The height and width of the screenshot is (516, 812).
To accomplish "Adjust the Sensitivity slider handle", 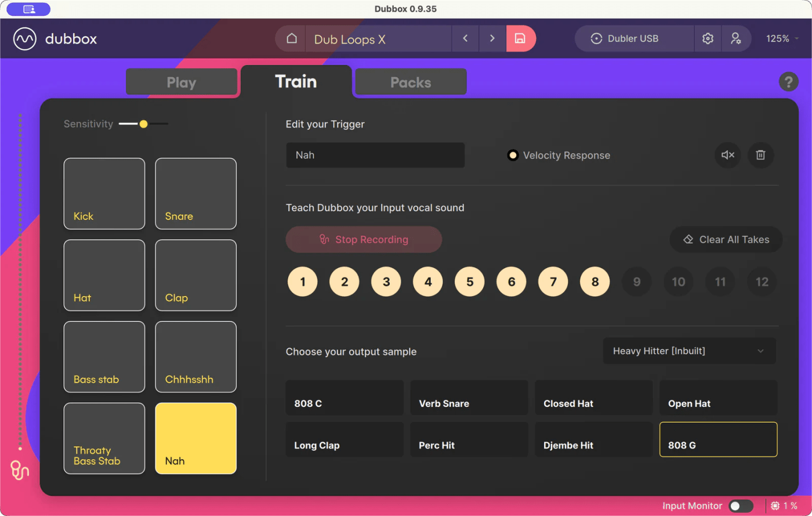I will [143, 124].
